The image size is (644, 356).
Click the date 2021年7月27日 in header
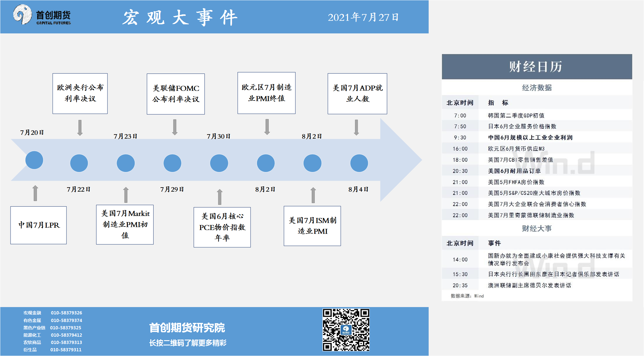pyautogui.click(x=363, y=17)
